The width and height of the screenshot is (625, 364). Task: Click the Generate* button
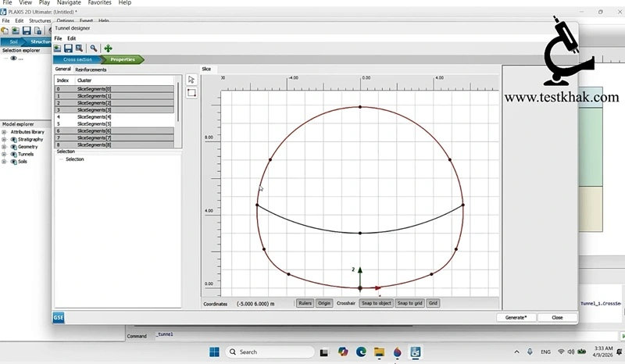(516, 317)
